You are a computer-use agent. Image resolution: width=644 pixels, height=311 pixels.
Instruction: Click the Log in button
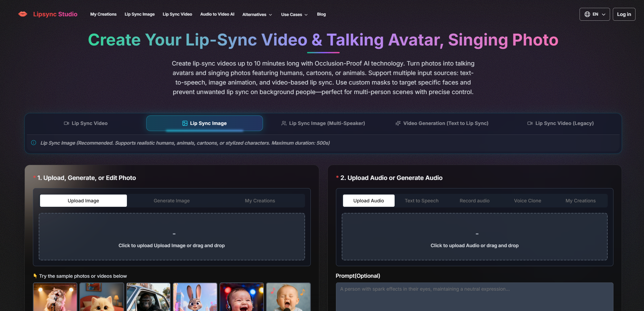pyautogui.click(x=624, y=14)
